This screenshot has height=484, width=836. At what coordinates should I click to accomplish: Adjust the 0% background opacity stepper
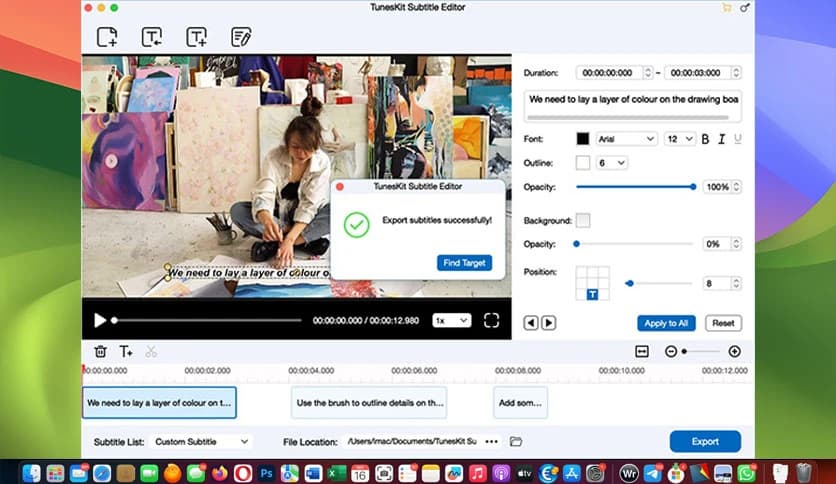pos(736,244)
